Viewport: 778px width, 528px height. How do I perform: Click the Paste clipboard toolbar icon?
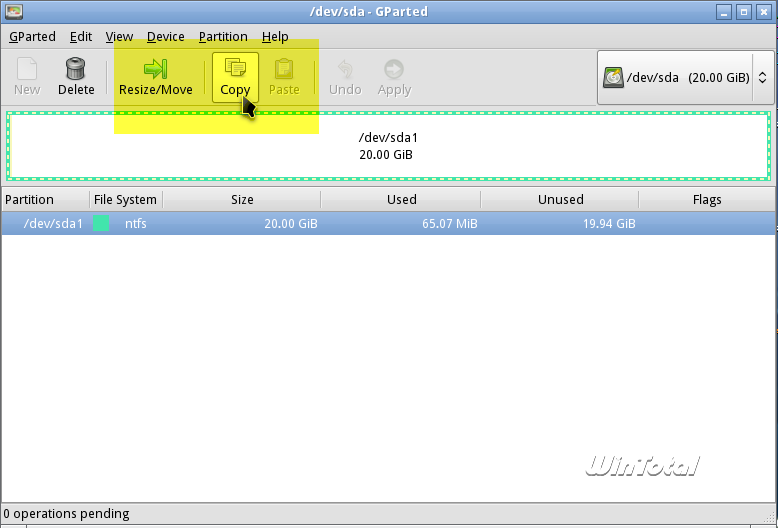tap(284, 68)
